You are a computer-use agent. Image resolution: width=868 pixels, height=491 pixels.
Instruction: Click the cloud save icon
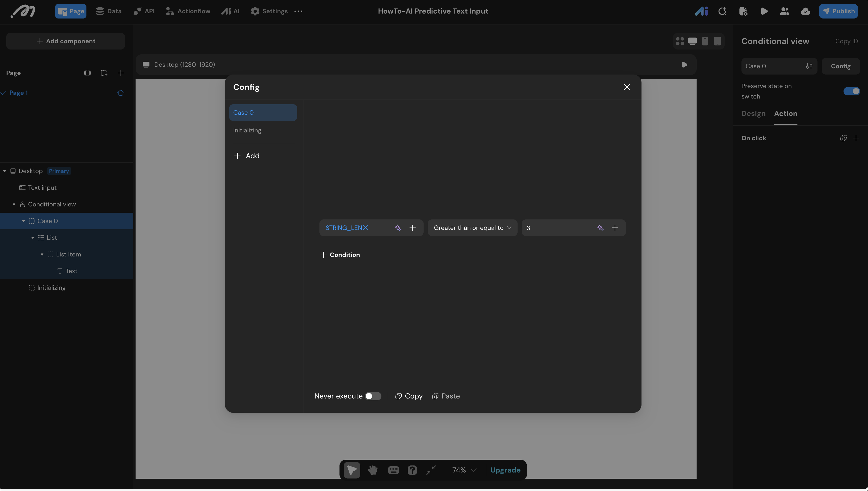tap(805, 11)
